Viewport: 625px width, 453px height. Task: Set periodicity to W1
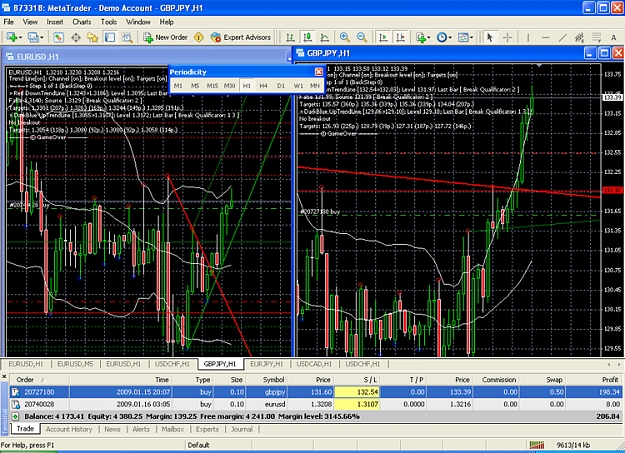coord(298,86)
